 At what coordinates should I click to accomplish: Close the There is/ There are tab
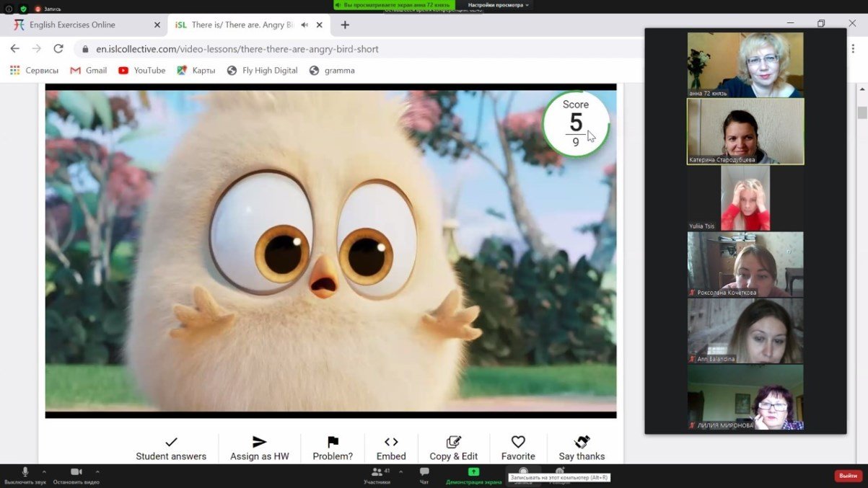click(x=320, y=25)
